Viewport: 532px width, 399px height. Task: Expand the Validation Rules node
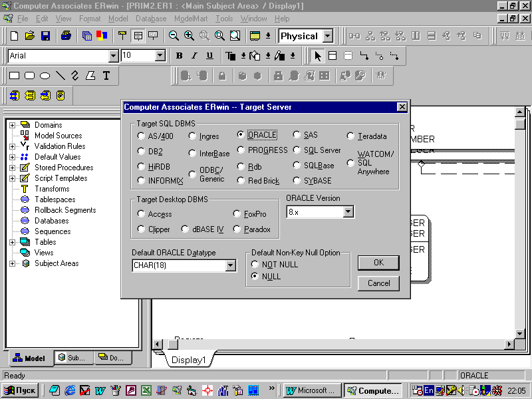12,146
